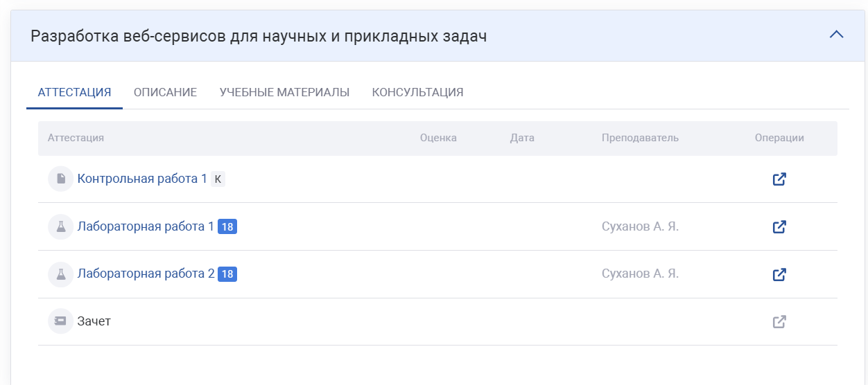The image size is (868, 385).
Task: Click the document icon beside Контрольная работа 1
Action: tap(61, 179)
